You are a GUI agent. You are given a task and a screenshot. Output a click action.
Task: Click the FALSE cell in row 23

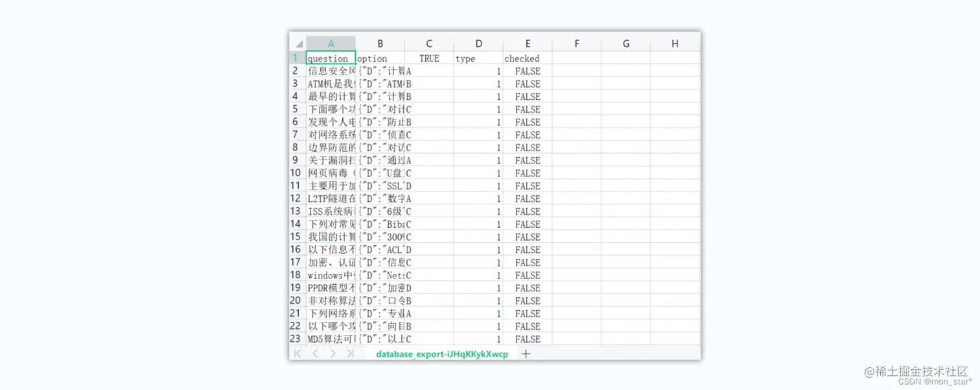[x=528, y=339]
